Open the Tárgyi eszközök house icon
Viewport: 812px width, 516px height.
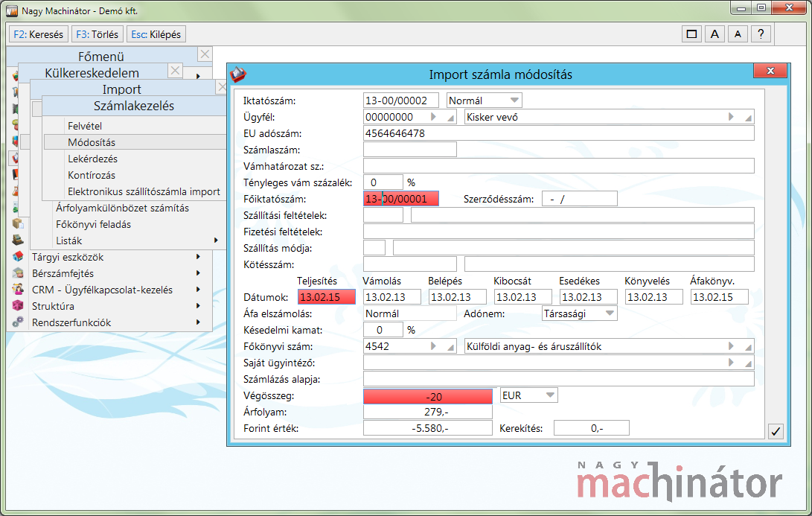pos(18,257)
